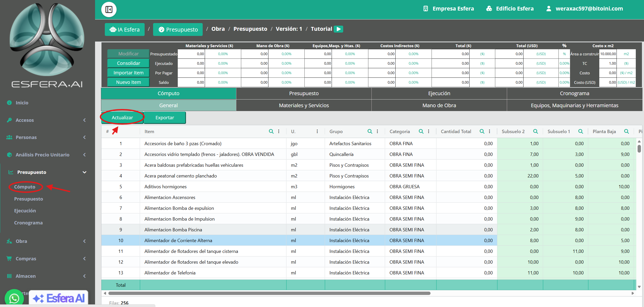Click the Importar Item button
The image size is (644, 307).
click(x=128, y=73)
